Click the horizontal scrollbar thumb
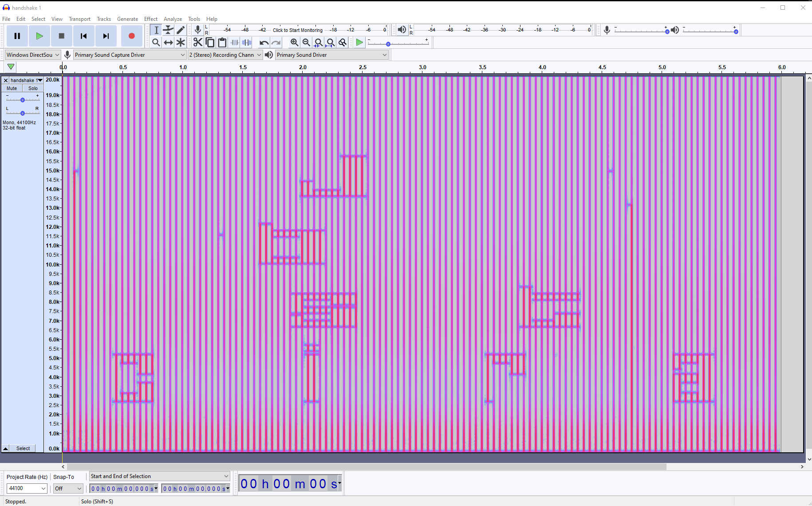The image size is (812, 506). (x=367, y=467)
